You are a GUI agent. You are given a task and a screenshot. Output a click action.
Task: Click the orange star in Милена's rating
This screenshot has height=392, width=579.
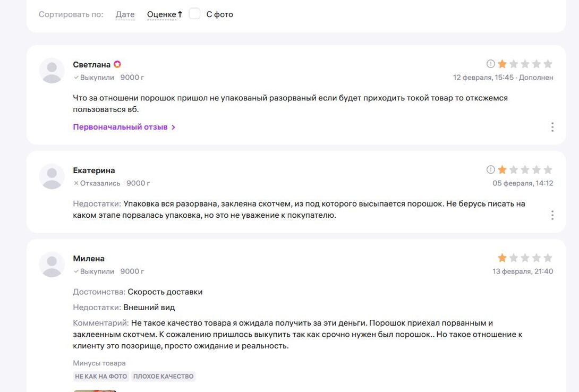tap(502, 258)
